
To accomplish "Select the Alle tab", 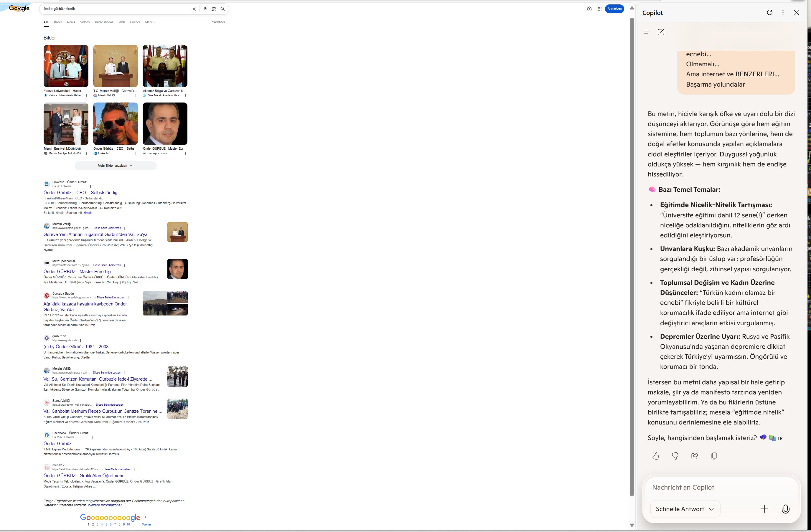I will coord(46,22).
